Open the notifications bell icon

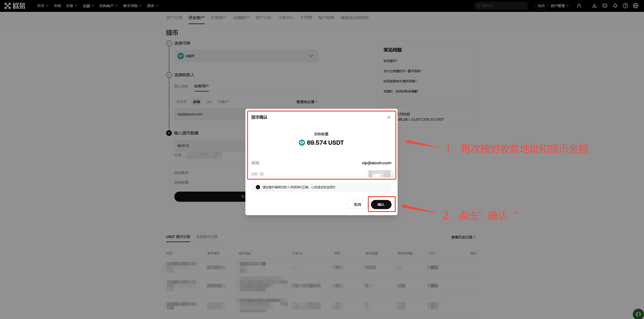tap(615, 5)
